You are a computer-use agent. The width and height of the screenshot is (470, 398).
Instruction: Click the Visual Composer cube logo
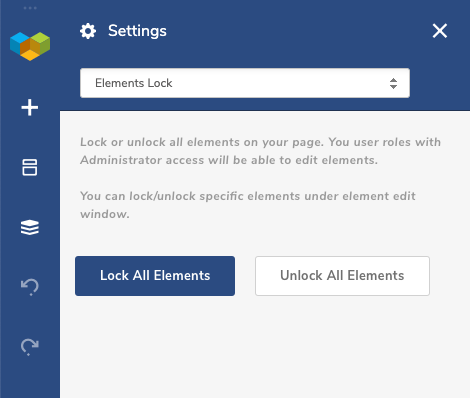point(30,46)
